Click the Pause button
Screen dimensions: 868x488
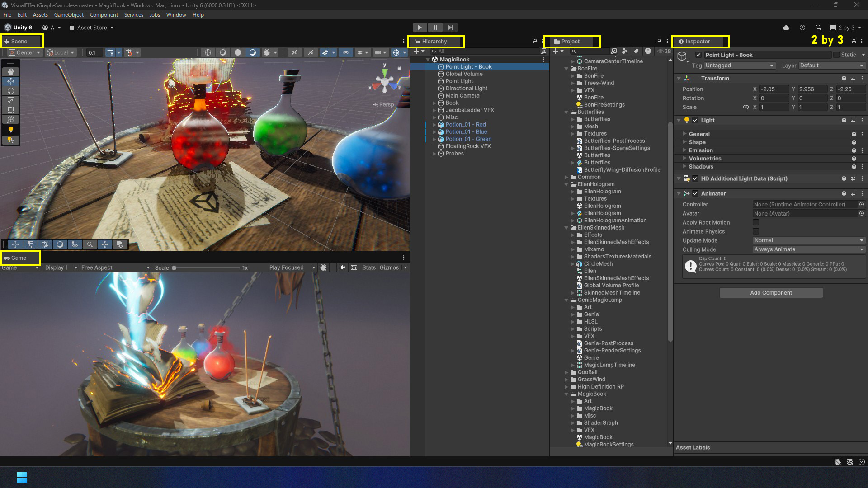[435, 28]
